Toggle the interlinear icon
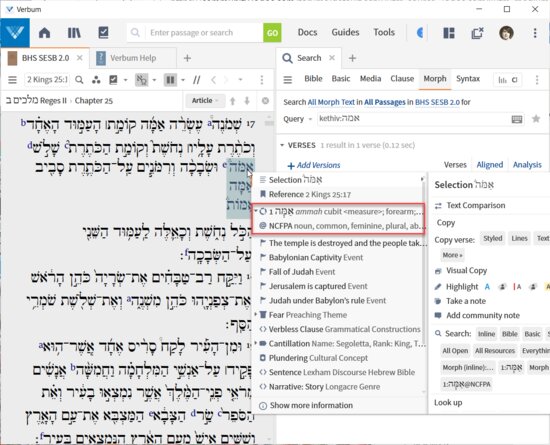The height and width of the screenshot is (445, 550). 141,80
